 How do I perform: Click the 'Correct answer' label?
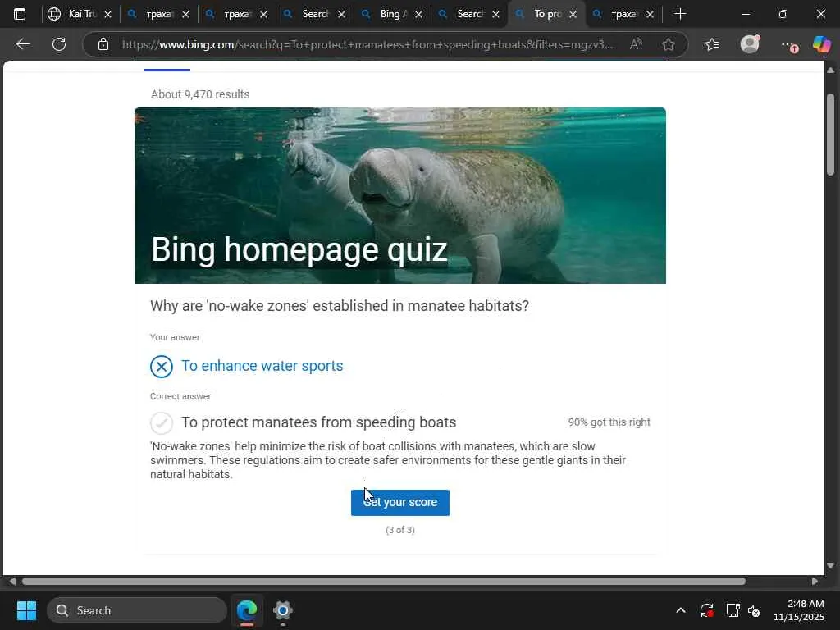[x=180, y=396]
